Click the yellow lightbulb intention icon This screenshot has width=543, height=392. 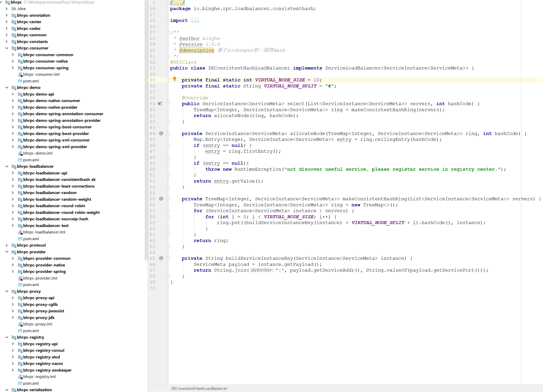[x=175, y=79]
